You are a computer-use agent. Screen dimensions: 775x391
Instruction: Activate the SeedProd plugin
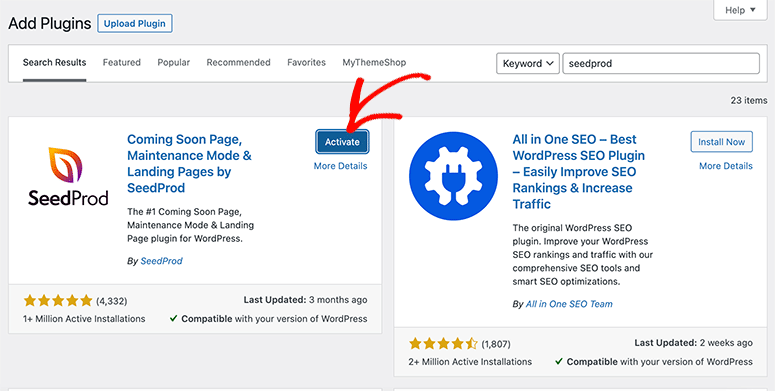342,142
